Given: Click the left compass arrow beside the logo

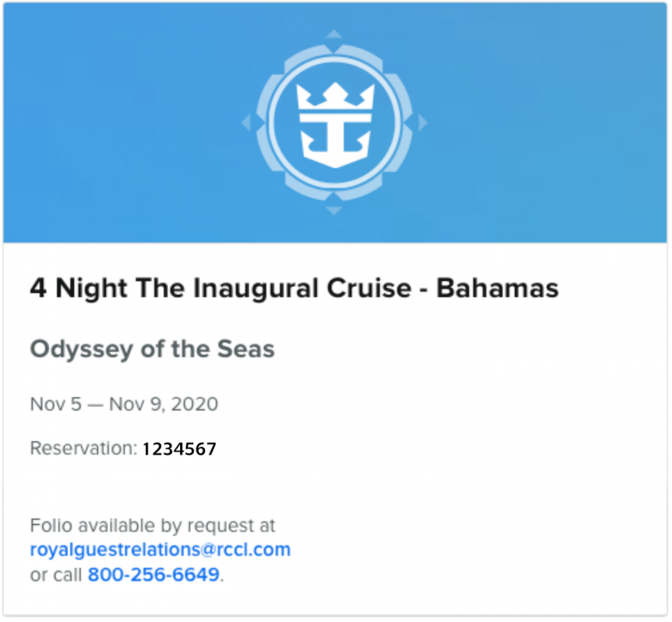Looking at the screenshot, I should pos(246,123).
